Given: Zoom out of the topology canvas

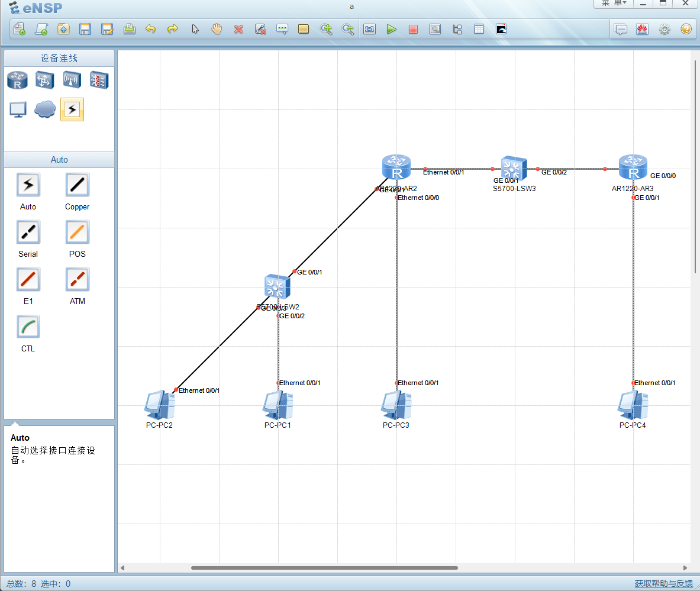Looking at the screenshot, I should [348, 30].
